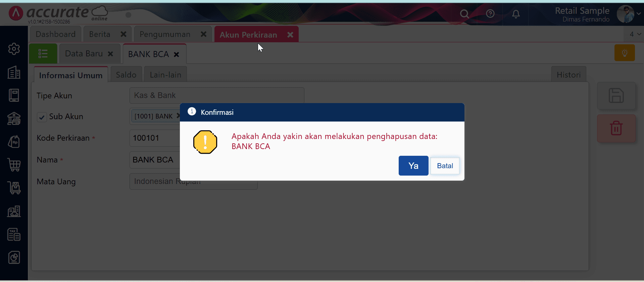Viewport: 644px width, 282px height.
Task: Select the Akun Perkiraan tab
Action: click(x=248, y=35)
